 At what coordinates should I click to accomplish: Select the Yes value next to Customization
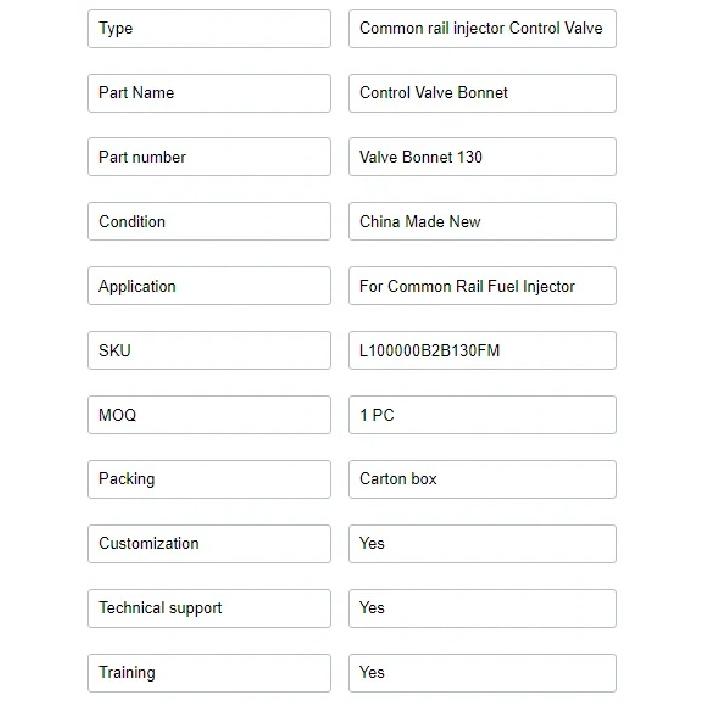483,544
